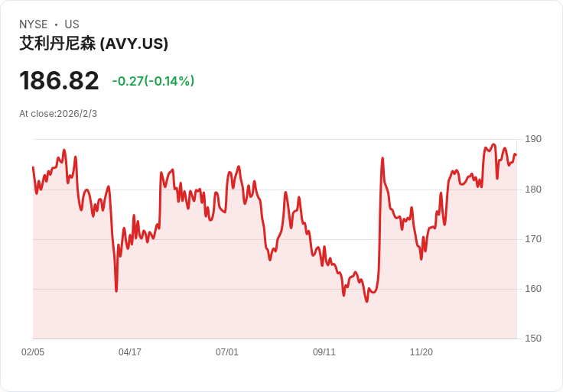Click the April dip low near 04/17
The height and width of the screenshot is (392, 563).
point(116,291)
